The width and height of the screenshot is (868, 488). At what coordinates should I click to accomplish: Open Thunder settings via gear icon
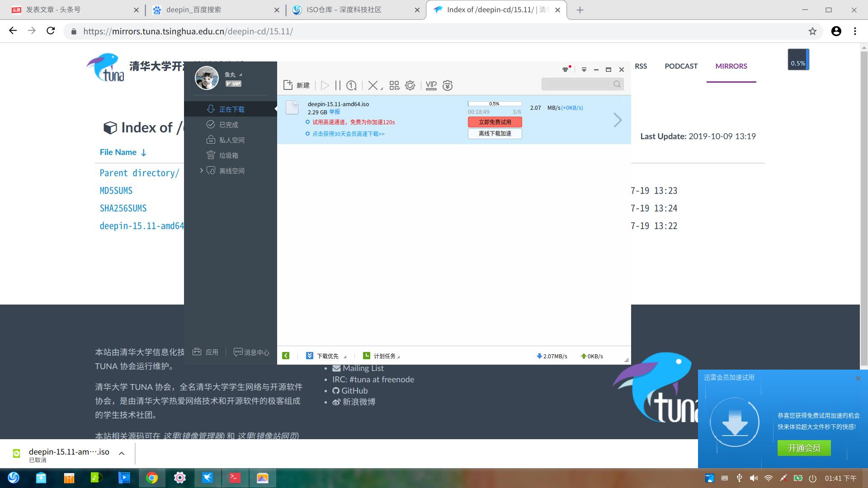[x=410, y=85]
